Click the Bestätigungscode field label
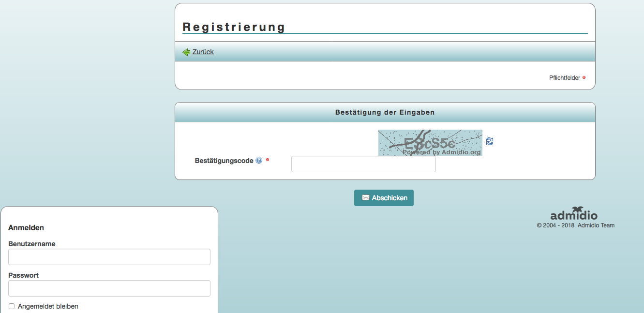 [x=224, y=161]
